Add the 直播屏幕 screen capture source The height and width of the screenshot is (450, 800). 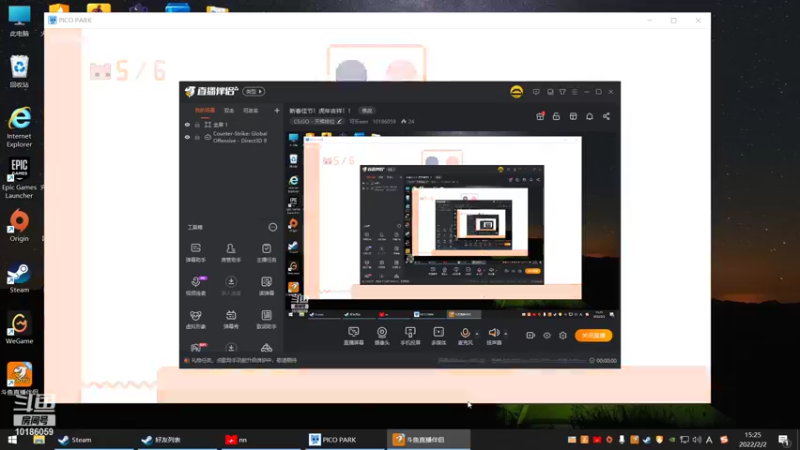pos(354,336)
